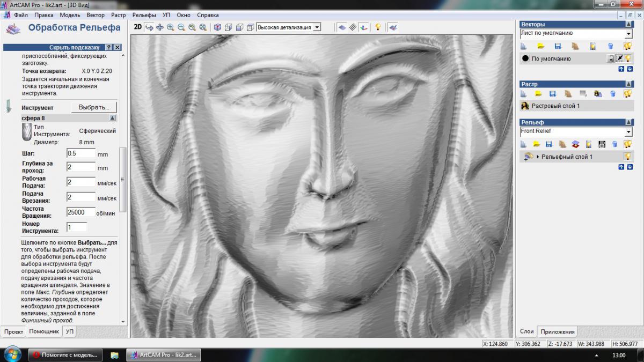Open the Windows Start menu
The height and width of the screenshot is (362, 644).
[12, 354]
